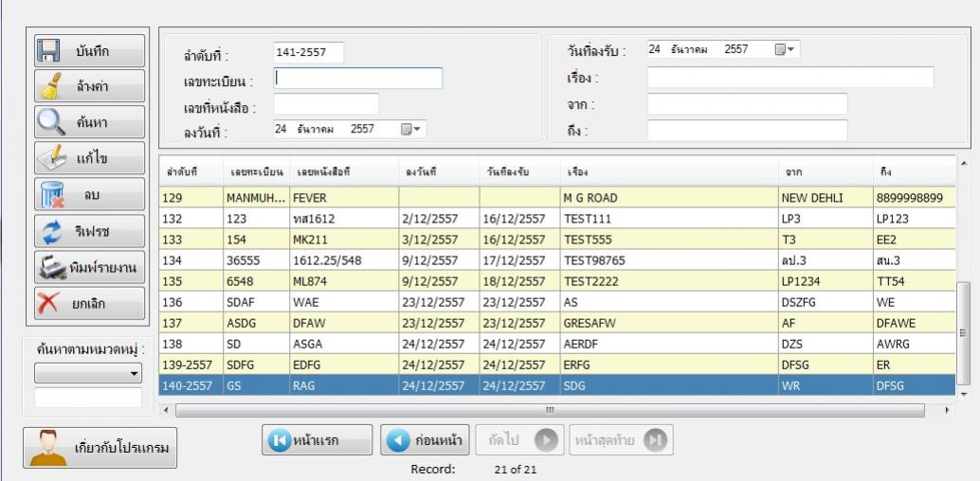
Task: Select cell TEST111 in row 132
Action: pos(669,220)
